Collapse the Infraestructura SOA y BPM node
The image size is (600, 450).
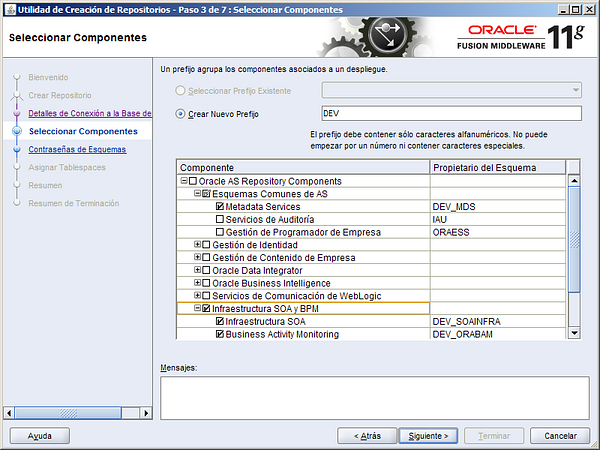(197, 309)
